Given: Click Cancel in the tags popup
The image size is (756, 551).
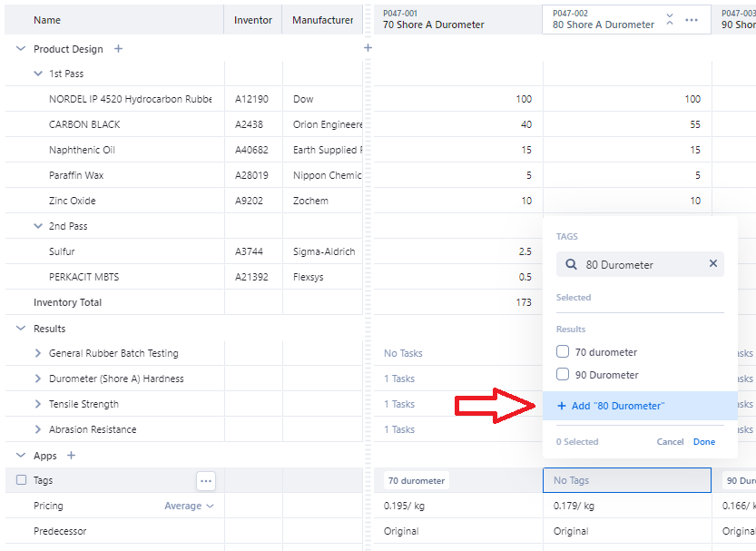Looking at the screenshot, I should 670,442.
